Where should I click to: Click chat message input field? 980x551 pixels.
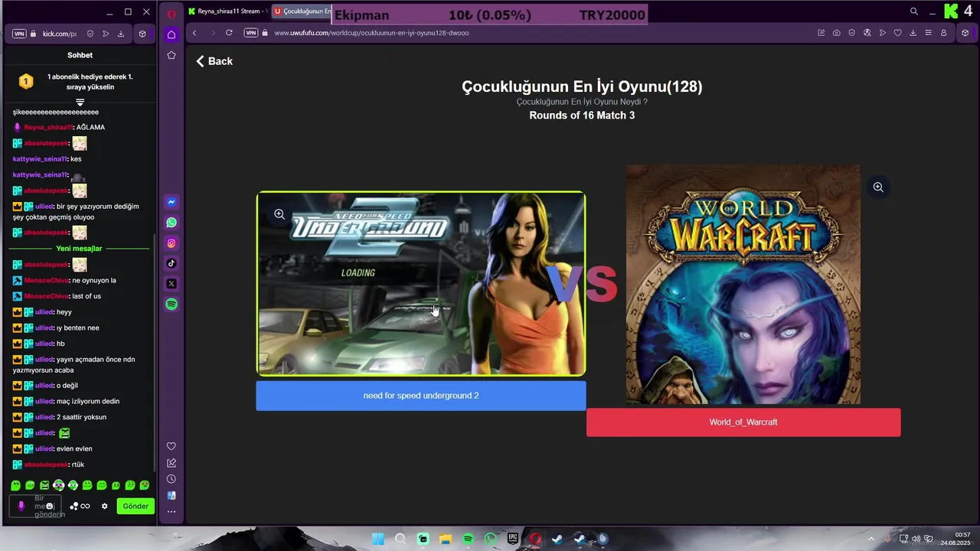[x=35, y=506]
